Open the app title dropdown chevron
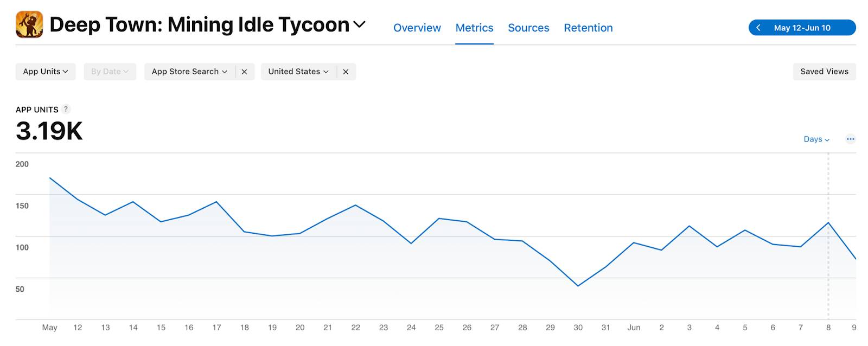868x346 pixels. click(359, 24)
